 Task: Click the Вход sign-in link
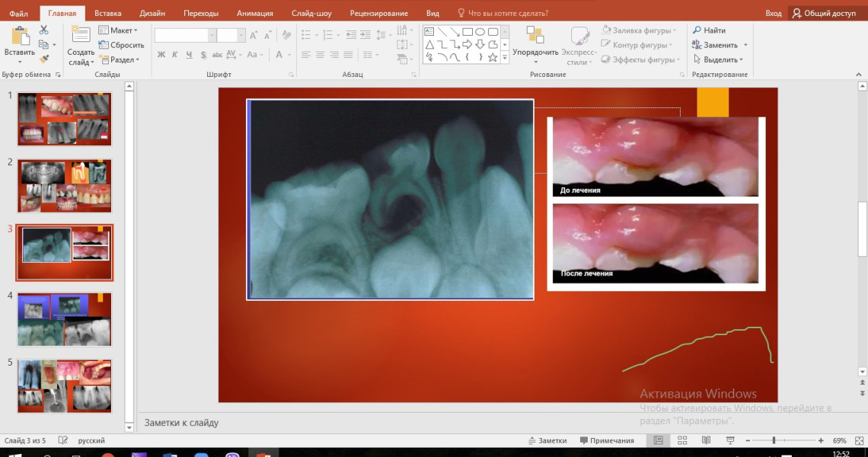pyautogui.click(x=774, y=13)
